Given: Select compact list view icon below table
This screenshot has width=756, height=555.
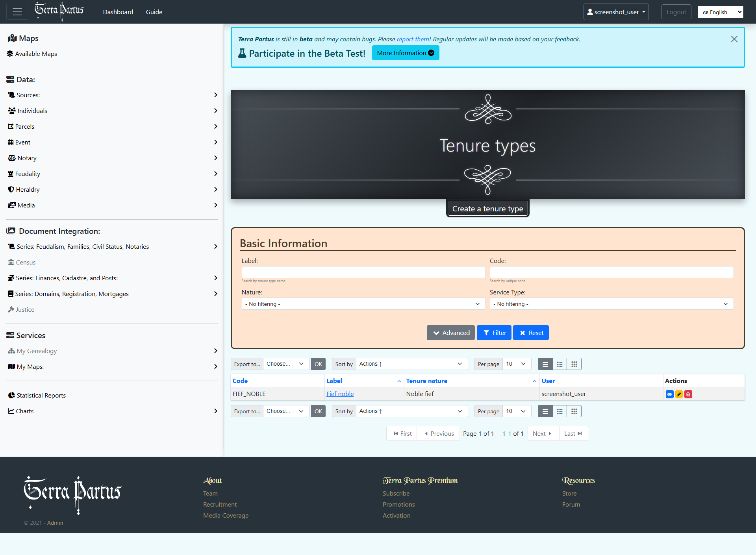Looking at the screenshot, I should pyautogui.click(x=545, y=411).
